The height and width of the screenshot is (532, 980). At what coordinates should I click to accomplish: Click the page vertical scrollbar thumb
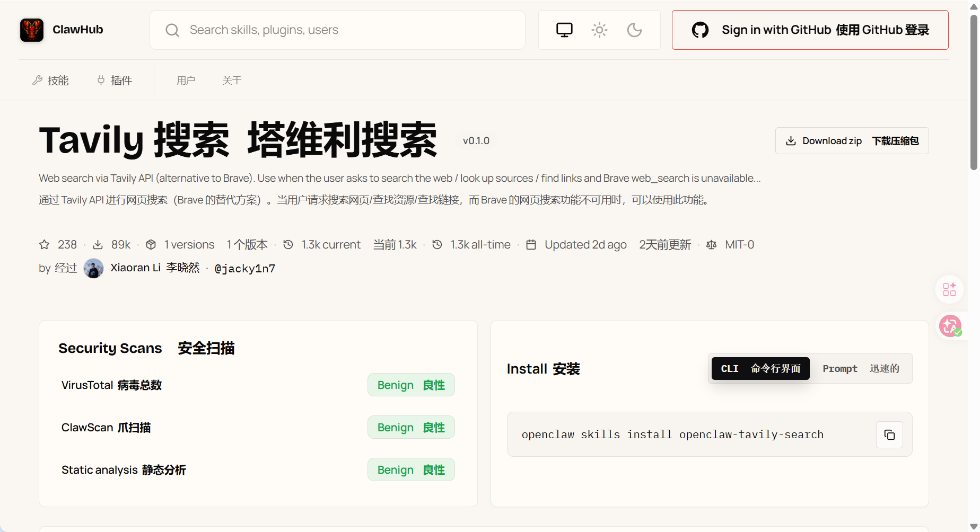974,92
